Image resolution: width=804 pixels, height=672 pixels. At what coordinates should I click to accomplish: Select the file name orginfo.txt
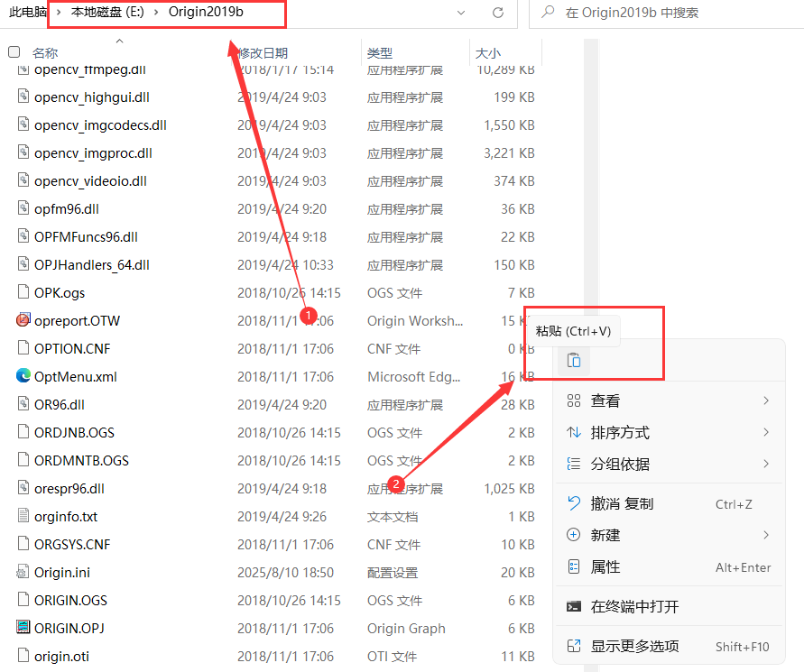click(x=66, y=516)
